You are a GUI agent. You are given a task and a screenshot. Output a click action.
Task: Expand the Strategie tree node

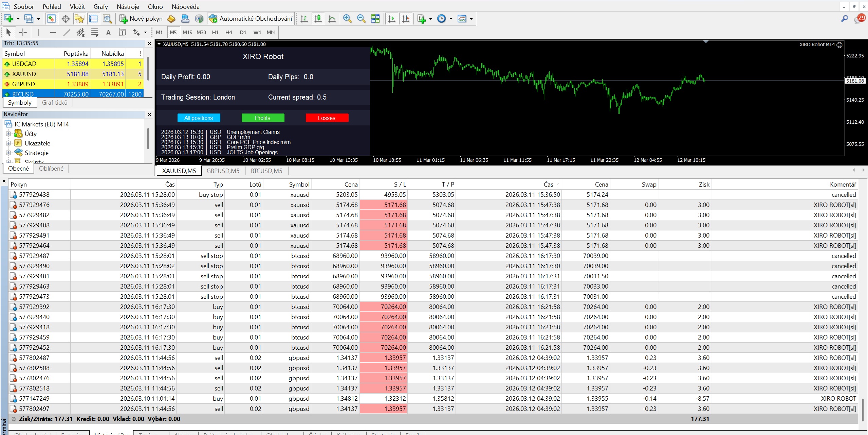tap(8, 153)
